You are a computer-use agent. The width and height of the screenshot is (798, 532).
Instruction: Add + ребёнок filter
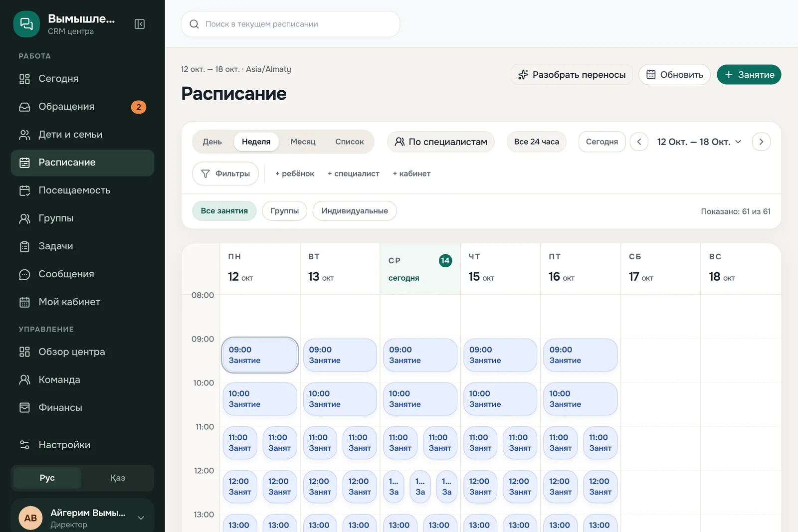pyautogui.click(x=295, y=174)
